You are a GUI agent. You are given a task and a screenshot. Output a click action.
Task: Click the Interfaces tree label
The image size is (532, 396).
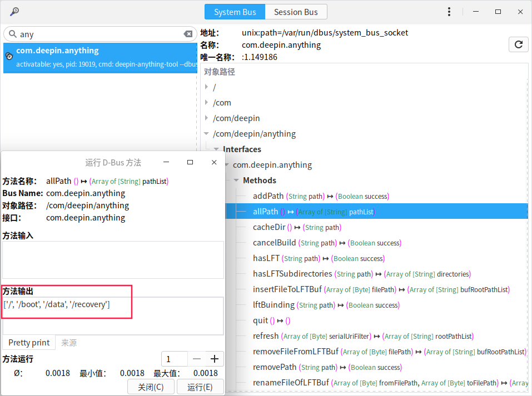[242, 149]
